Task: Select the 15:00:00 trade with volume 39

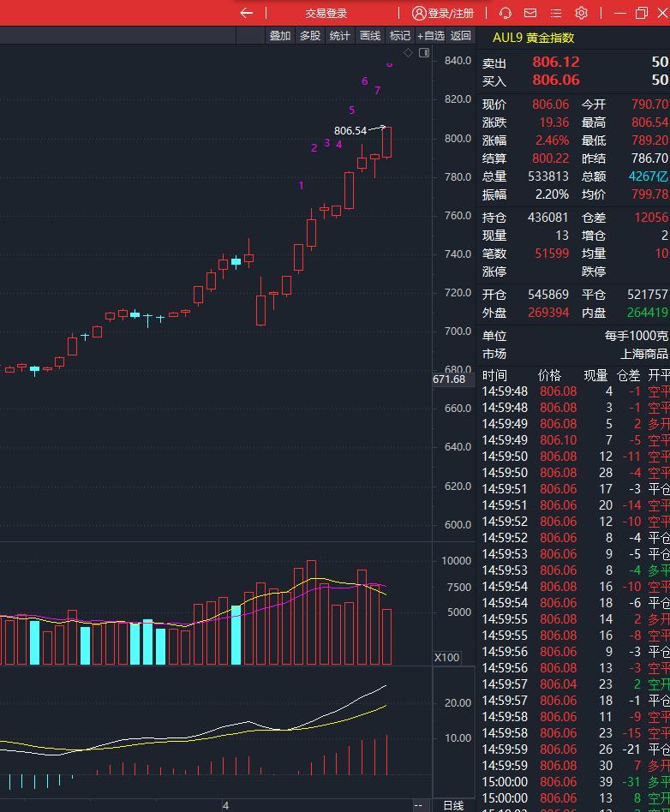Action: click(x=575, y=782)
